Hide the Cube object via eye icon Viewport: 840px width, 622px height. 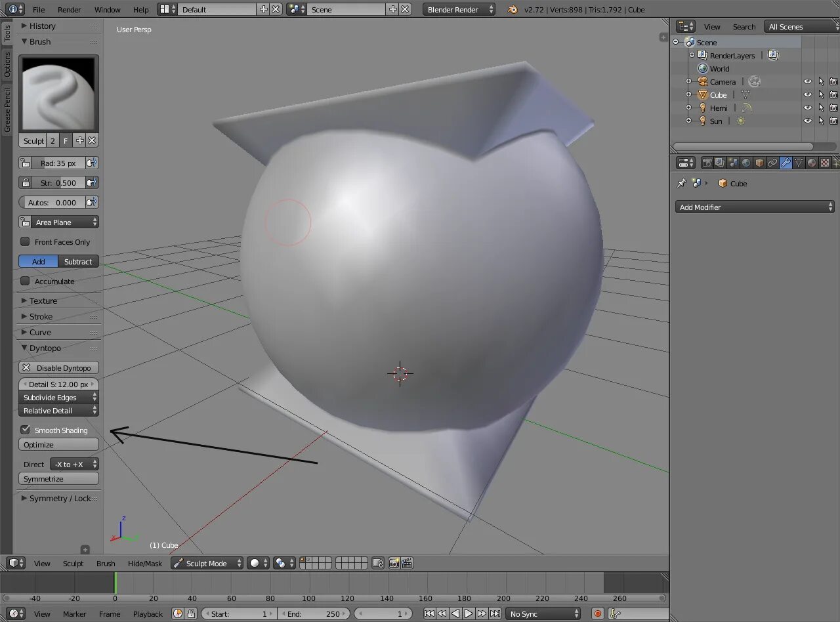click(808, 94)
